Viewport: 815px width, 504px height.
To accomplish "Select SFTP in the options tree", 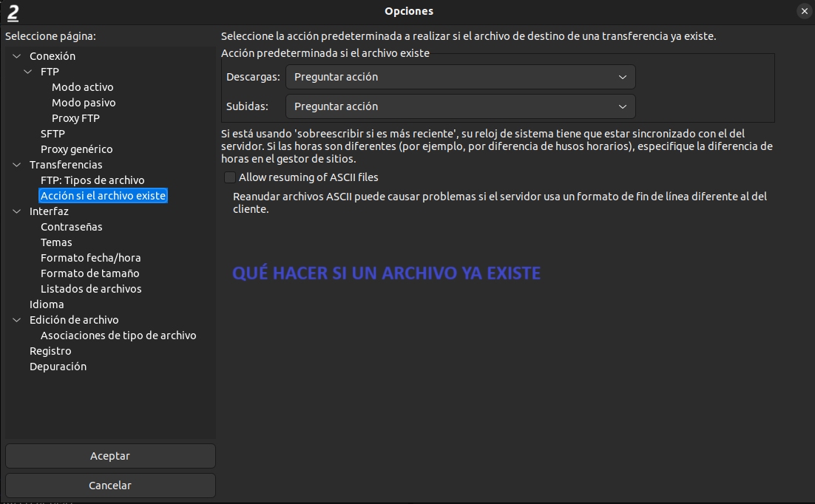I will click(53, 134).
